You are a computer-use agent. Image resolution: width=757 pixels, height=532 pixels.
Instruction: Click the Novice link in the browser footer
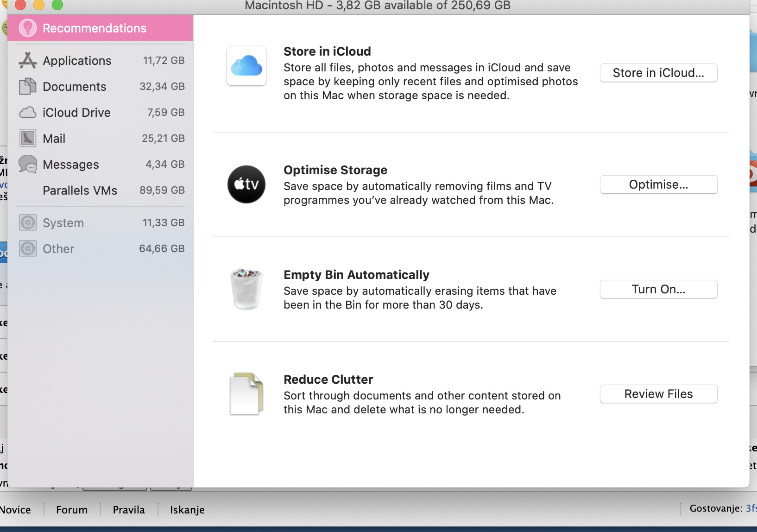coord(15,510)
